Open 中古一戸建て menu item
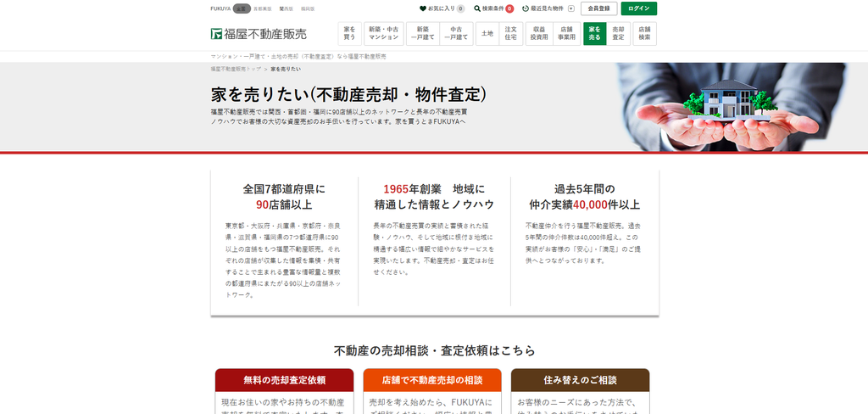The width and height of the screenshot is (868, 414). tap(457, 33)
